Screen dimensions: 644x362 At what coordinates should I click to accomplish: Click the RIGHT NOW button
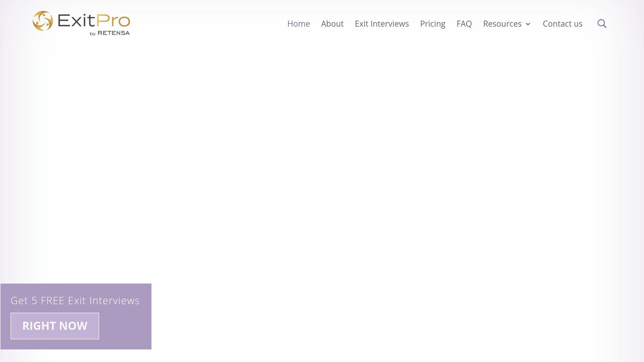tap(55, 326)
